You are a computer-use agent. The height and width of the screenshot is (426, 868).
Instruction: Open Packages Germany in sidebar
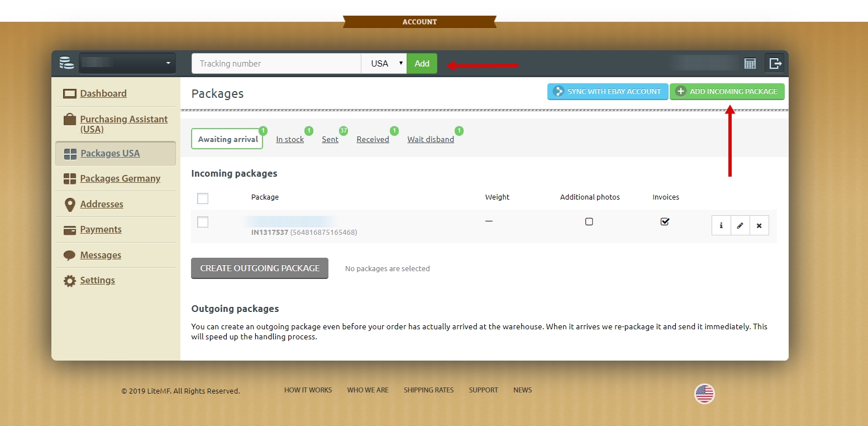click(x=120, y=178)
